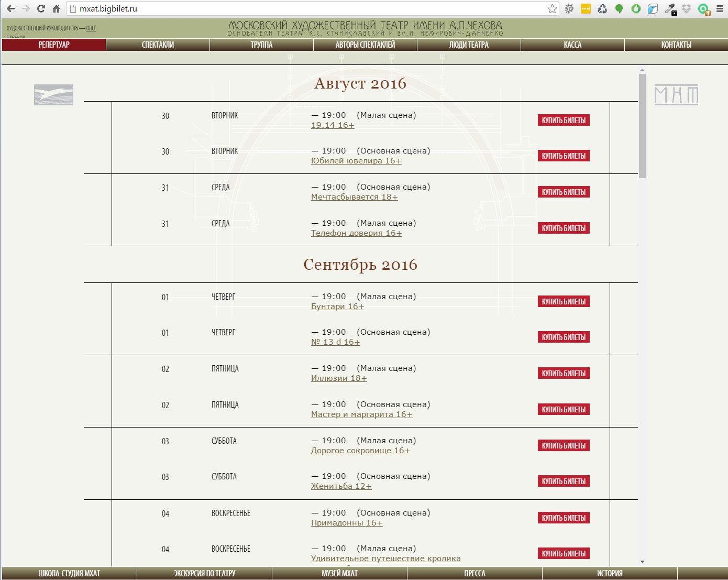This screenshot has height=580, width=728.
Task: Open the eyedropper color picker extension
Action: [x=670, y=9]
